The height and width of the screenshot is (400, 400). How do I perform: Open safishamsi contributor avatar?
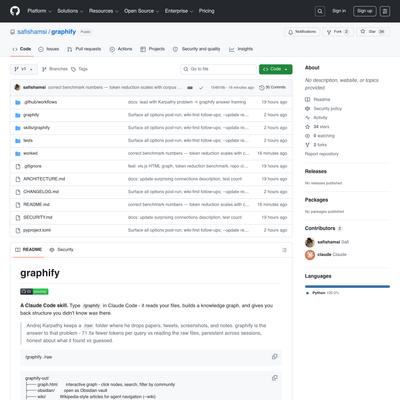[x=310, y=242]
